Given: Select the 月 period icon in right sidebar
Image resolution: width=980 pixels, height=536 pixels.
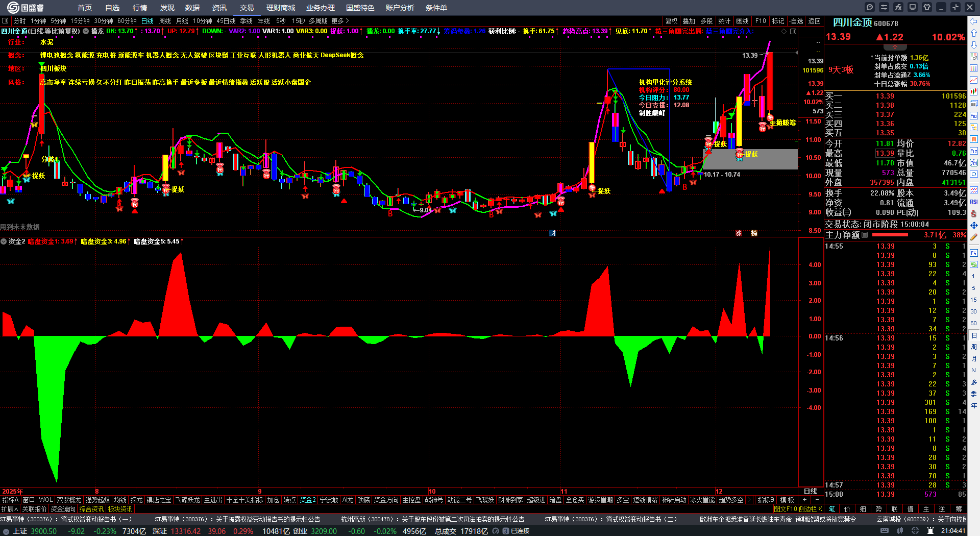Looking at the screenshot, I should (974, 359).
